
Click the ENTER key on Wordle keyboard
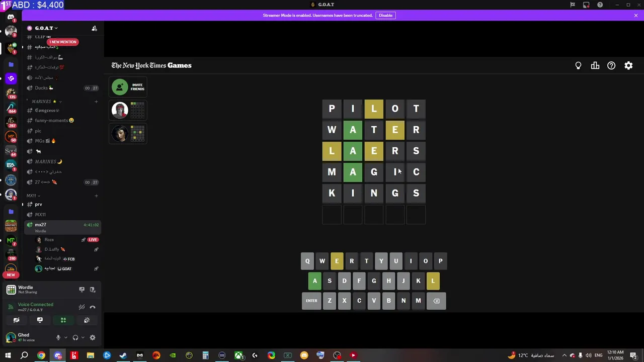tap(311, 301)
